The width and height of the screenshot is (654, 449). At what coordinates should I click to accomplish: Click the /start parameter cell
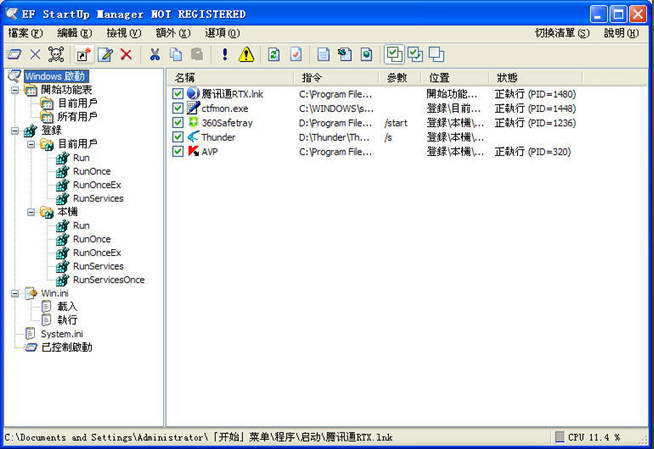tap(396, 123)
